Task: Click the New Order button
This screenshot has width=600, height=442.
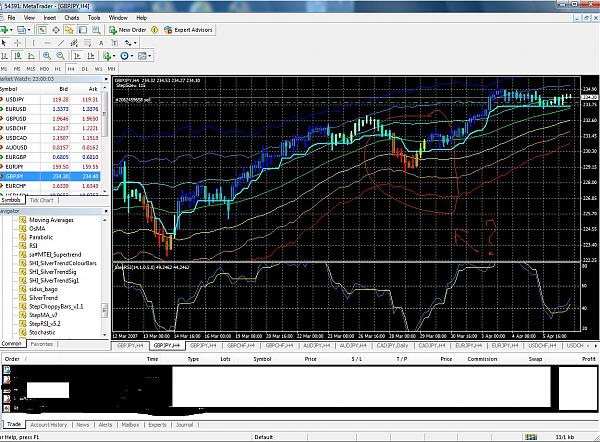Action: coord(128,30)
